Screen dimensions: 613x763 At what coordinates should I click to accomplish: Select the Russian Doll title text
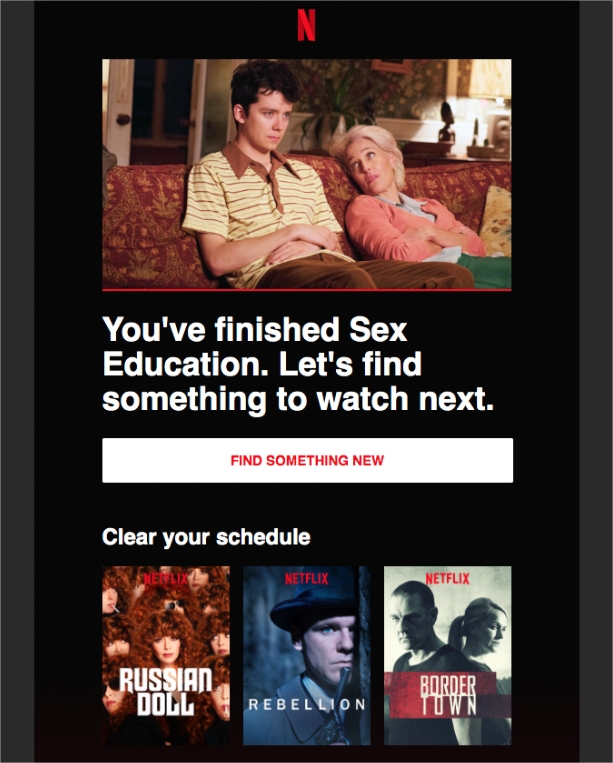tap(165, 692)
